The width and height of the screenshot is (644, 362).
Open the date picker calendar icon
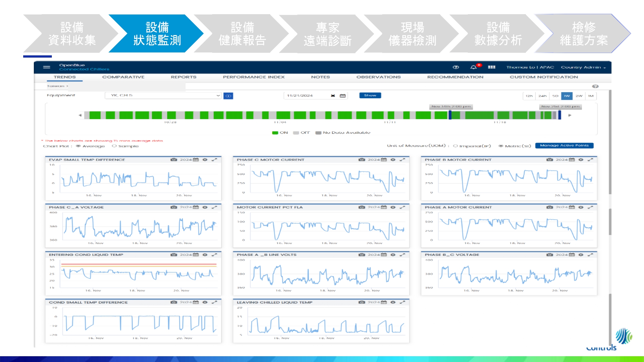pyautogui.click(x=343, y=96)
